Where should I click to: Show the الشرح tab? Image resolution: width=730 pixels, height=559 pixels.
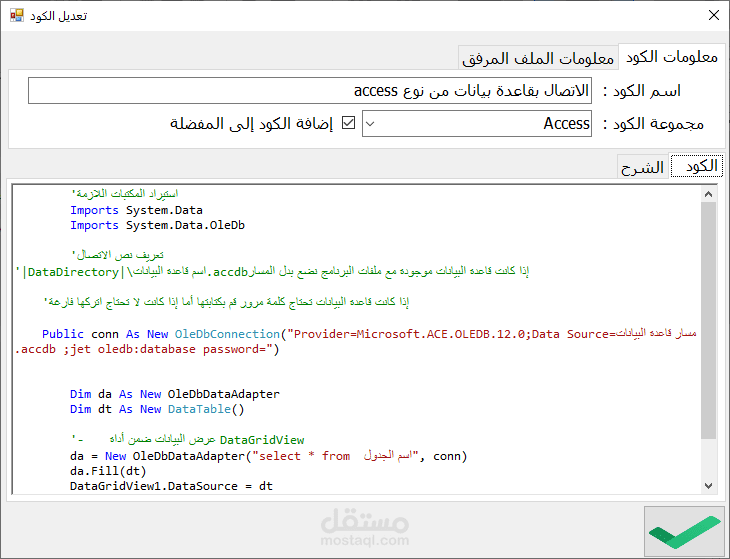point(641,167)
